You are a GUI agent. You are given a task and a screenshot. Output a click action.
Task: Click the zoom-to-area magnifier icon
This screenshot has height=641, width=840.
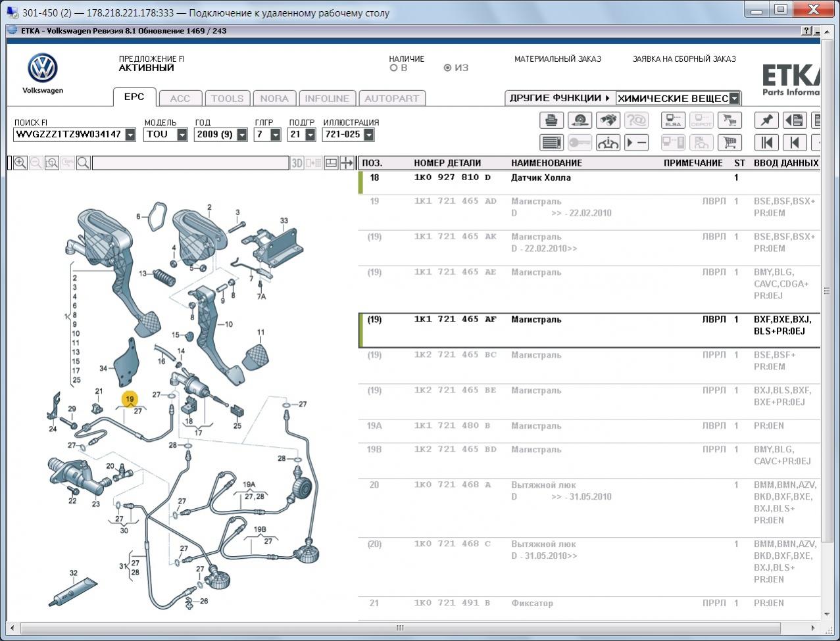(52, 163)
